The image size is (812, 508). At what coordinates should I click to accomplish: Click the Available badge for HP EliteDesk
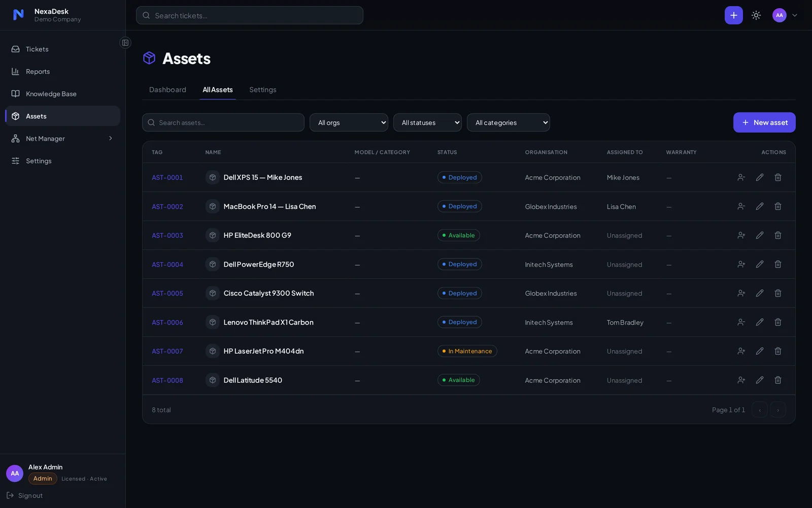point(459,235)
